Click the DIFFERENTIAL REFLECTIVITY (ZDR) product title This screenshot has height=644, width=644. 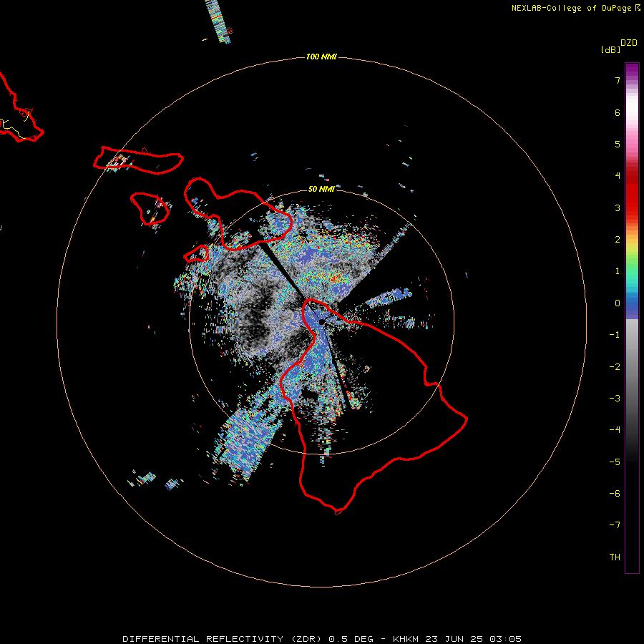pos(223,639)
